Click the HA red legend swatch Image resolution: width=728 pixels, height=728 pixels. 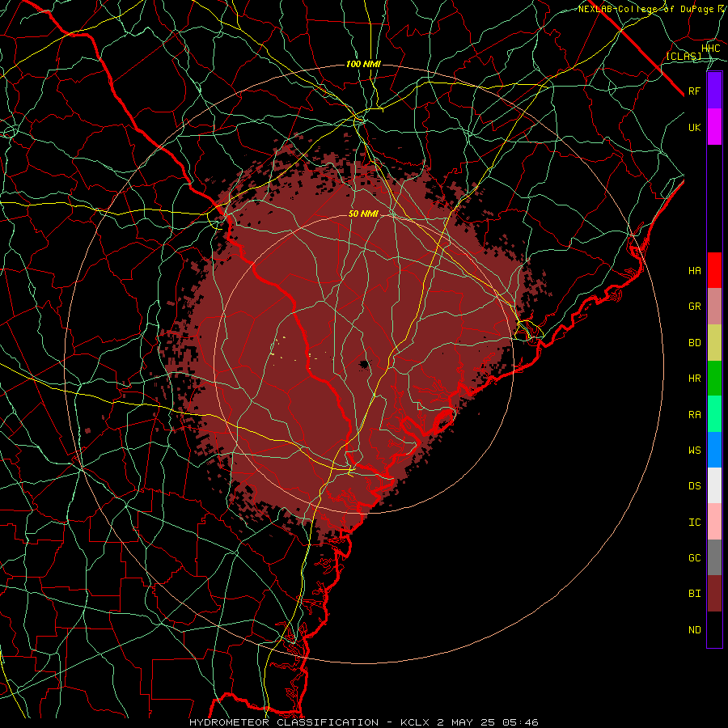tap(714, 270)
